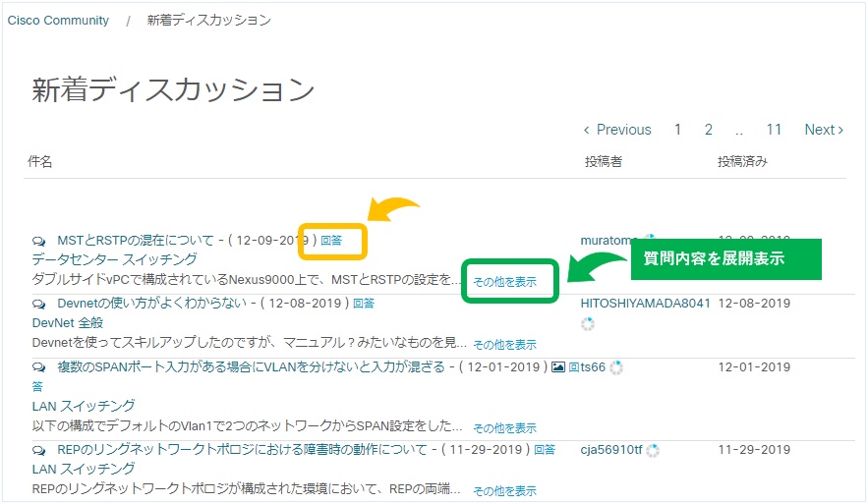The width and height of the screenshot is (868, 504).
Task: Open the MSTとRSTPの混在について thread
Action: 135,241
